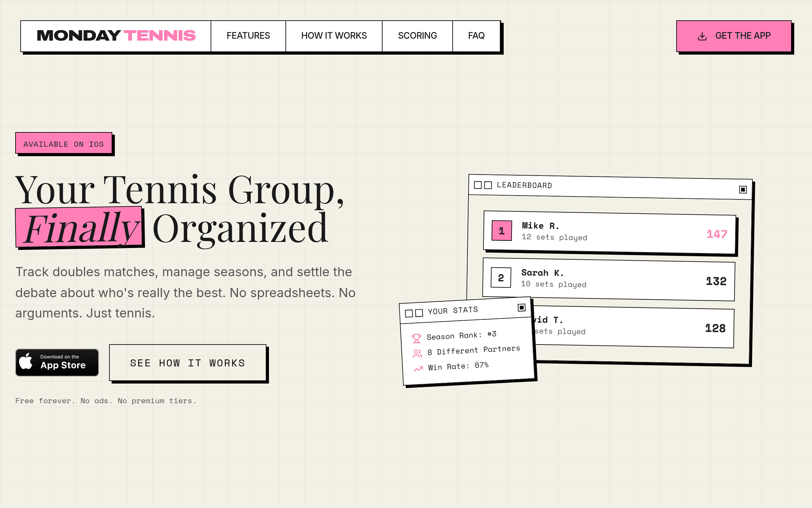This screenshot has height=508, width=812.
Task: Click Mike R.'s score "147"
Action: pyautogui.click(x=717, y=234)
